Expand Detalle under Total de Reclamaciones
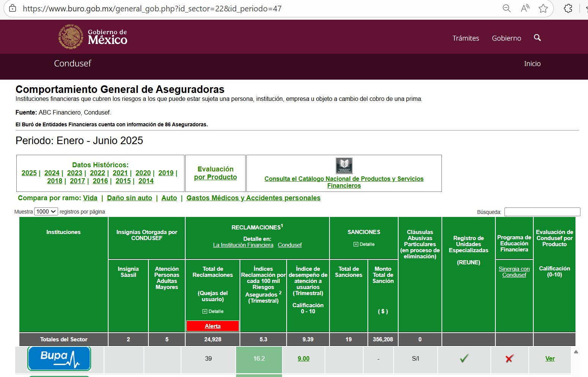The image size is (588, 377). [213, 311]
